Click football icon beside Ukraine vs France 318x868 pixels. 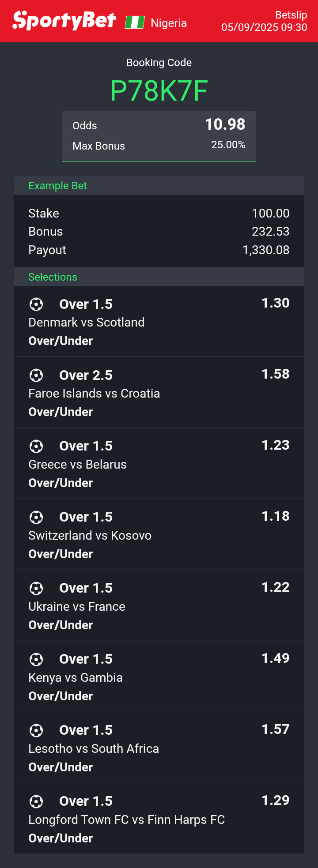point(36,588)
